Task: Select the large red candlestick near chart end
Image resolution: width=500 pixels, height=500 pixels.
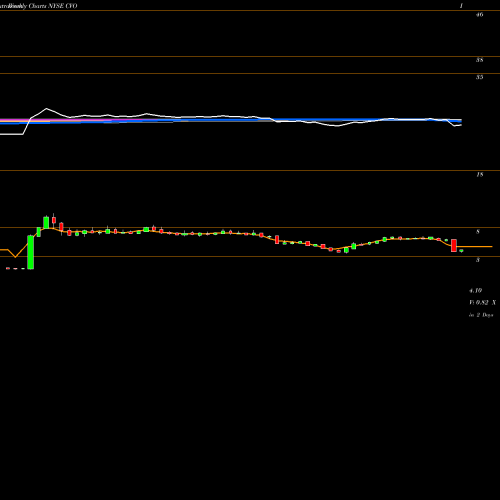Action: click(x=454, y=245)
